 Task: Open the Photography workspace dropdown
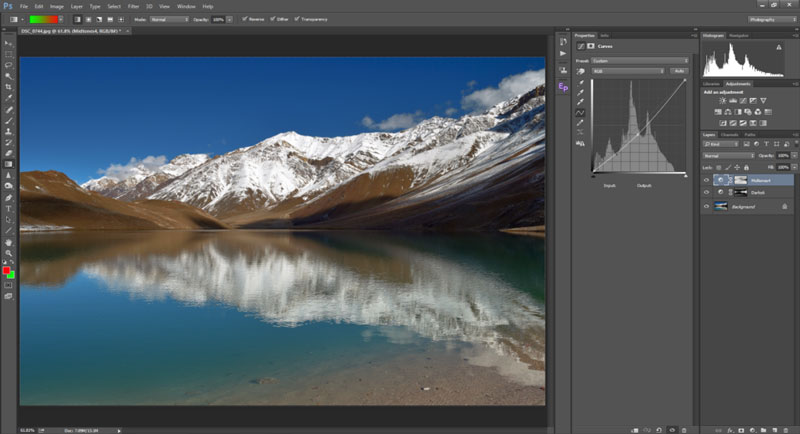[x=771, y=19]
